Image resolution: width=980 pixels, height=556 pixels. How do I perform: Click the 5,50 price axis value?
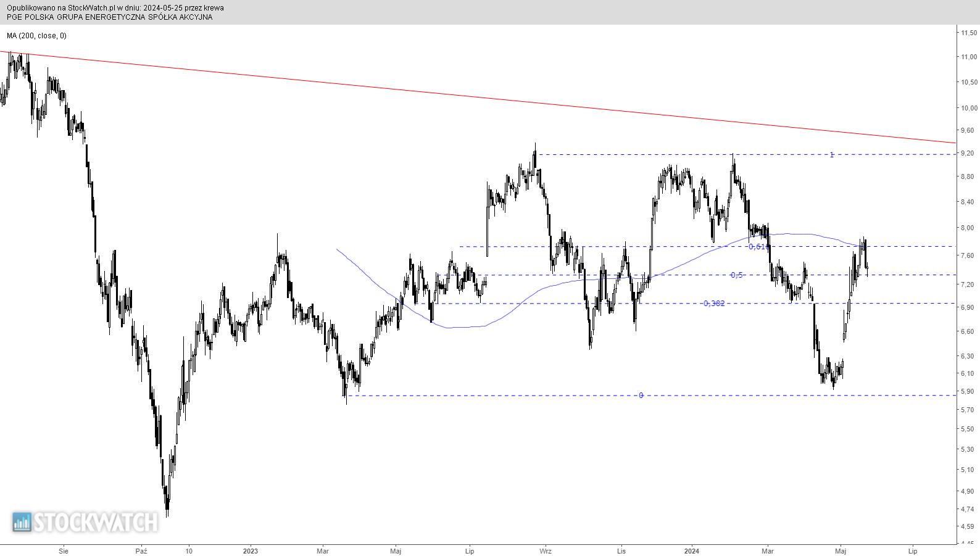[967, 429]
